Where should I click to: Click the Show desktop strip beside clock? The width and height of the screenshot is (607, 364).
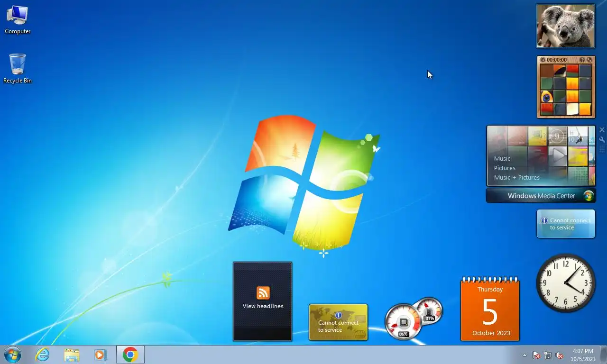click(x=603, y=355)
